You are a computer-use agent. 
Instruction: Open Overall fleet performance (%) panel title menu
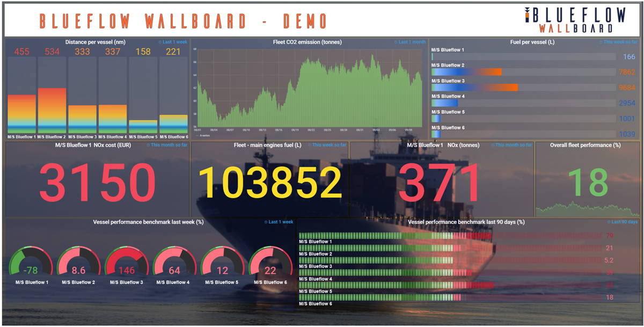coord(585,145)
